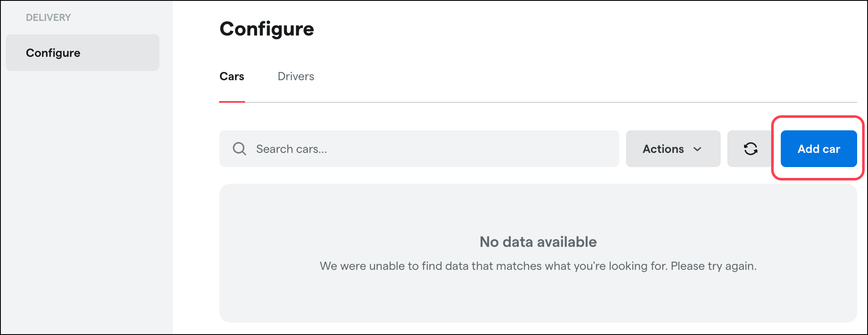The image size is (868, 335).
Task: Click the red underline beneath Cars
Action: click(x=232, y=102)
